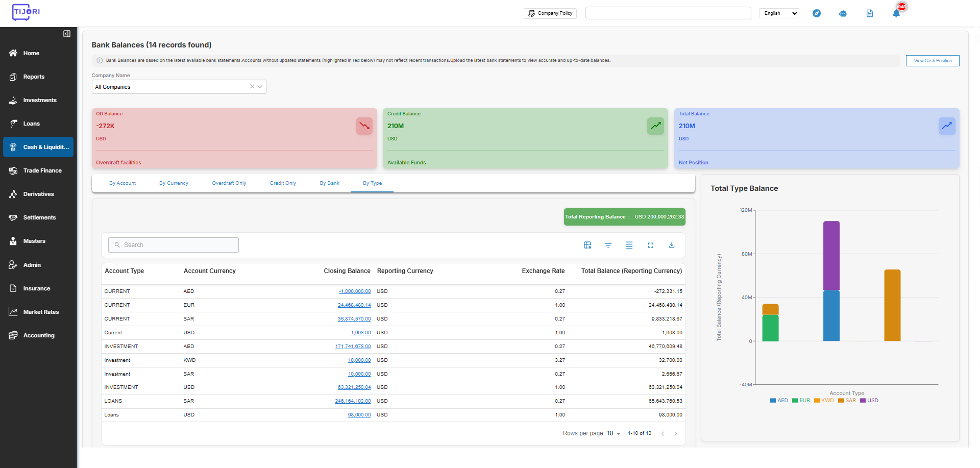This screenshot has width=980, height=468.
Task: Click the Tijori logo
Action: coord(26,12)
